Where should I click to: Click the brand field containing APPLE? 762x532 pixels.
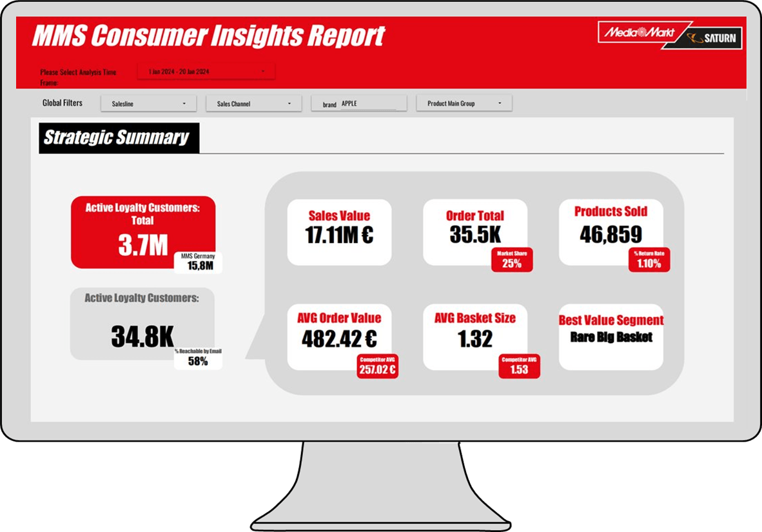tap(367, 103)
